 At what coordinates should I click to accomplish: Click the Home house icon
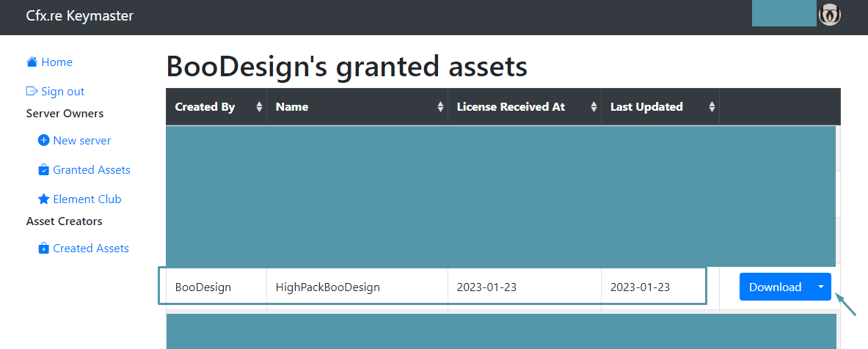click(32, 62)
